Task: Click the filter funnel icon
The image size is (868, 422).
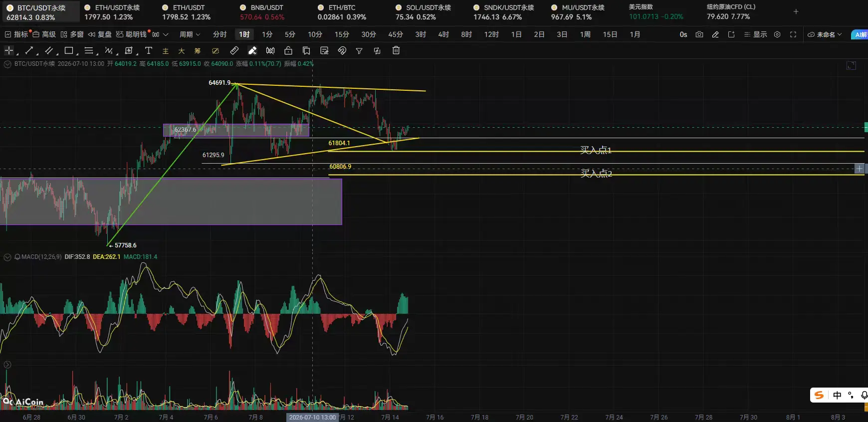Action: coord(359,51)
